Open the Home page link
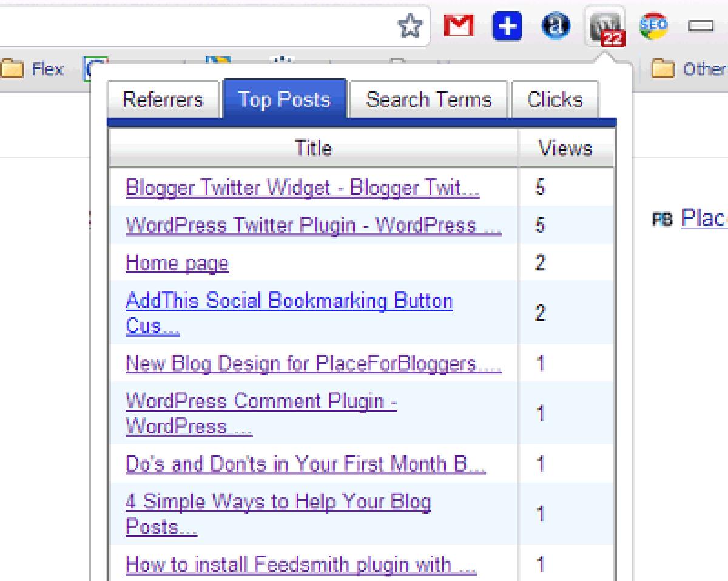 177,263
